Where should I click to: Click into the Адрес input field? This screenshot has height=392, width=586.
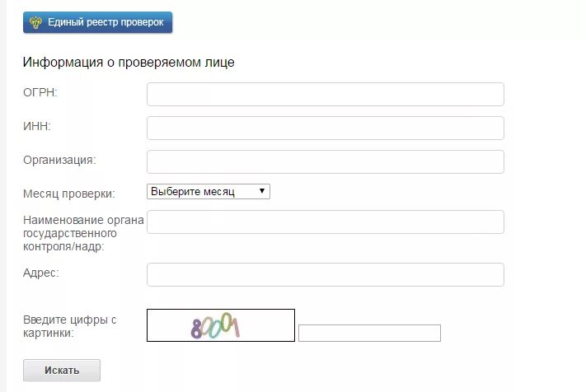click(x=325, y=274)
